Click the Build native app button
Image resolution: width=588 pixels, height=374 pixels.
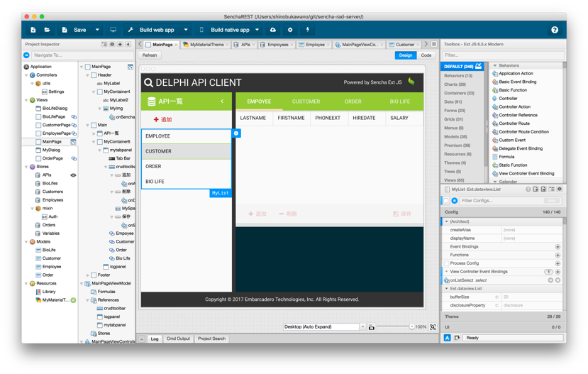[224, 30]
